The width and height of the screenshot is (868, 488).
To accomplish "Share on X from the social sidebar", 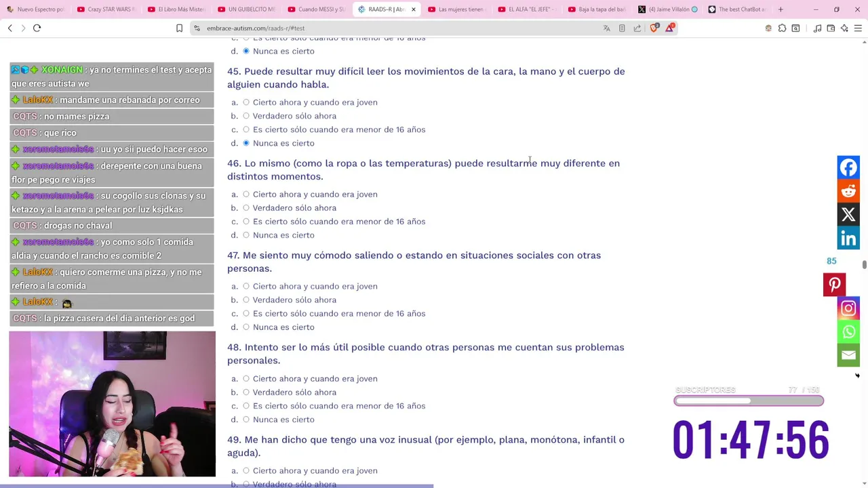I will point(848,215).
